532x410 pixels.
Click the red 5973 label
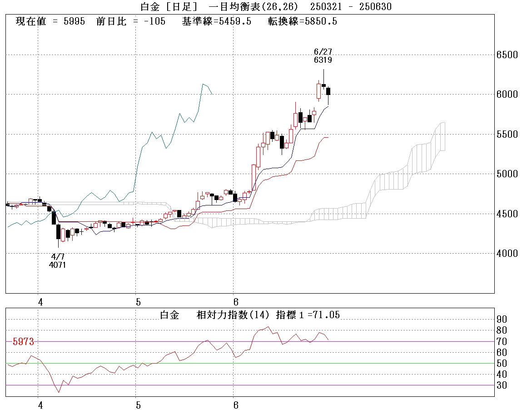pyautogui.click(x=23, y=341)
